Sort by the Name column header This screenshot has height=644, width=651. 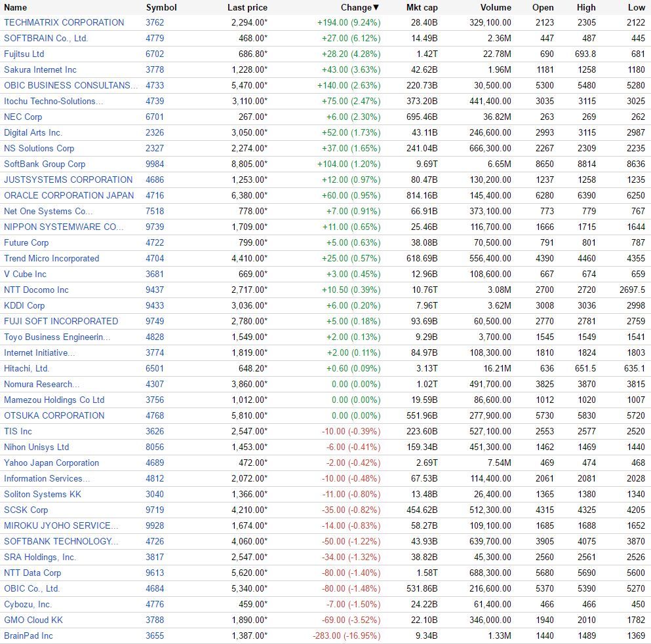pyautogui.click(x=15, y=7)
